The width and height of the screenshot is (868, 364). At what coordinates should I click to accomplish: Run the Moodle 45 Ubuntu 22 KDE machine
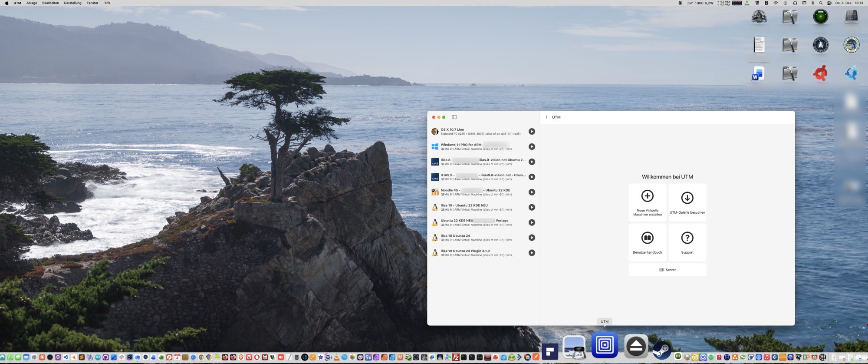(x=532, y=192)
